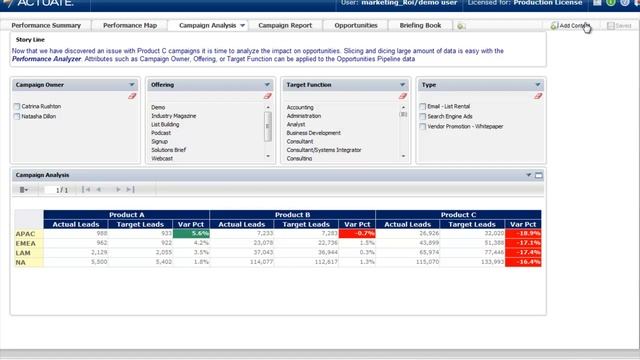Open the Offering panel dropdown arrow
The height and width of the screenshot is (360, 640).
pos(267,85)
